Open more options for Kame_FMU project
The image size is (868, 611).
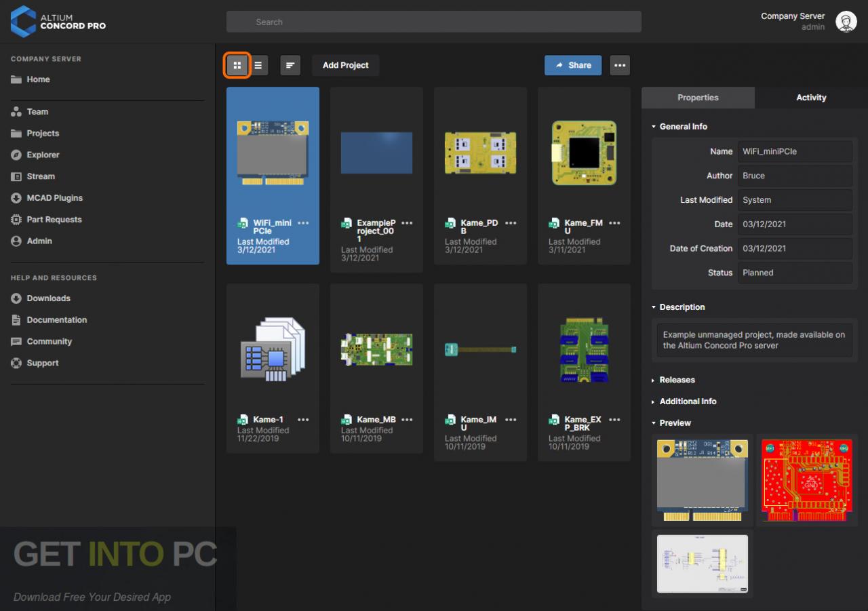pos(614,223)
